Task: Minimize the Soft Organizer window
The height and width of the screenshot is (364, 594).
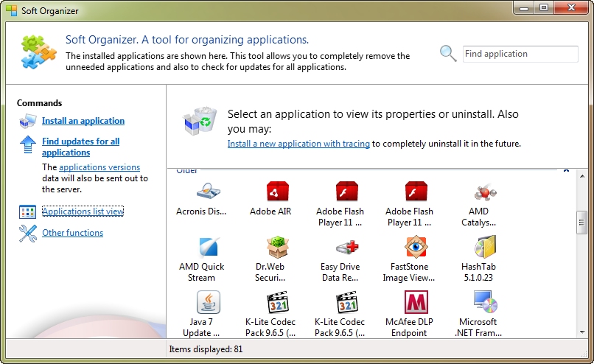Action: point(524,8)
